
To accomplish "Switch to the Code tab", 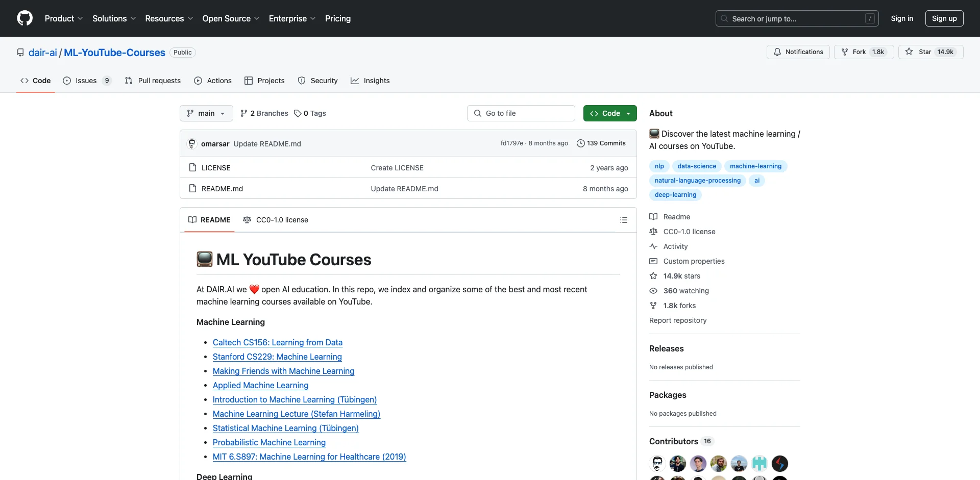I will (x=36, y=81).
